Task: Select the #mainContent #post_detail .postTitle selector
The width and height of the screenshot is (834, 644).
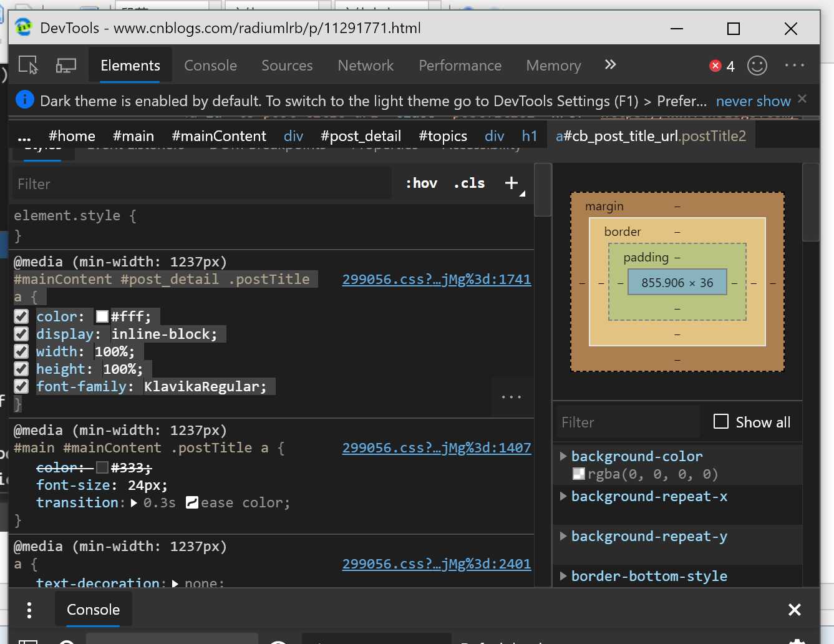Action: click(x=162, y=280)
